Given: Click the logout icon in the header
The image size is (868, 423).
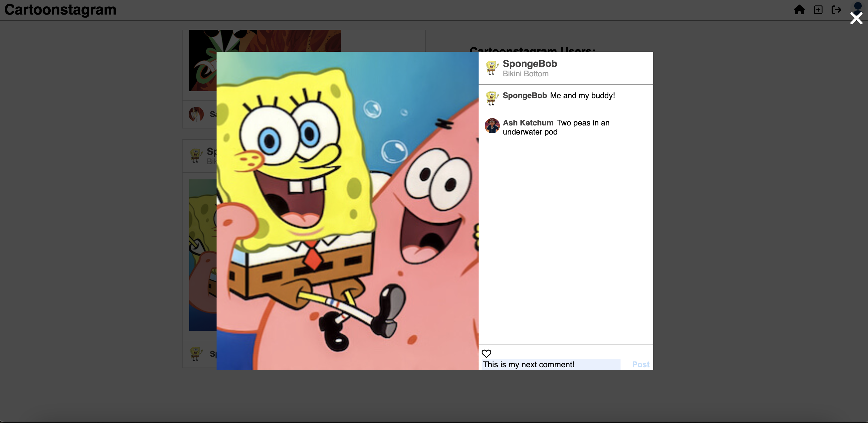Looking at the screenshot, I should [x=837, y=10].
